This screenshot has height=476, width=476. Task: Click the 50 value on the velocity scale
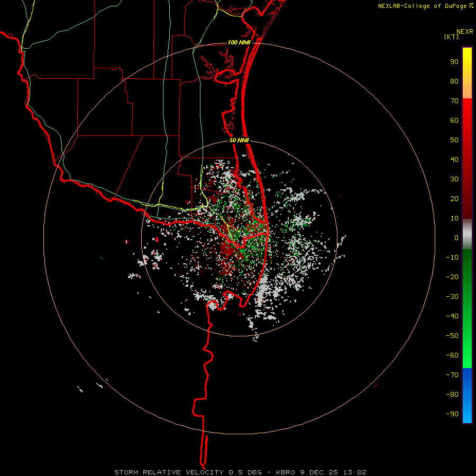[x=454, y=140]
